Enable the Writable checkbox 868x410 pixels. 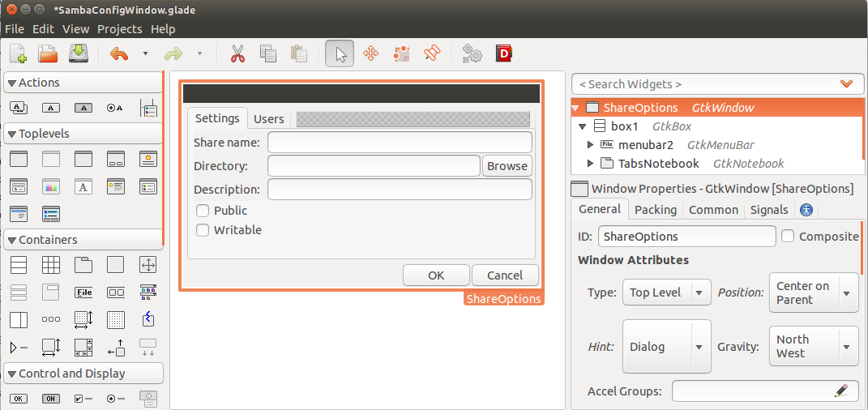click(x=203, y=230)
